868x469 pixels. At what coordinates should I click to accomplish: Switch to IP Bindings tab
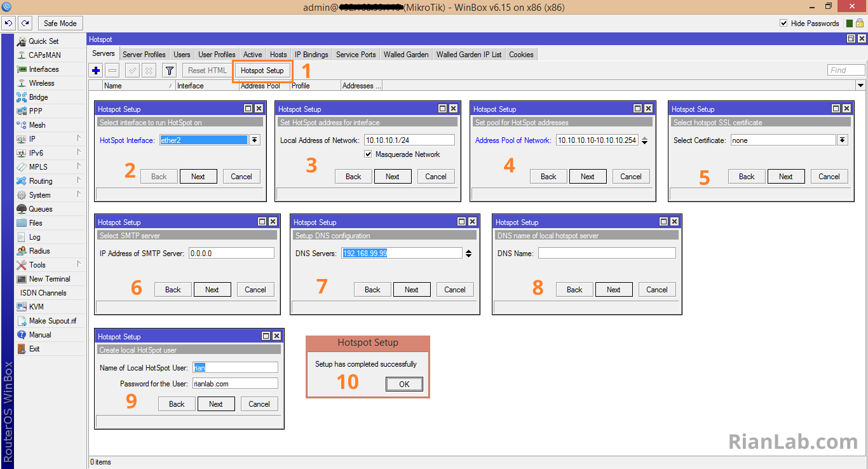point(311,55)
